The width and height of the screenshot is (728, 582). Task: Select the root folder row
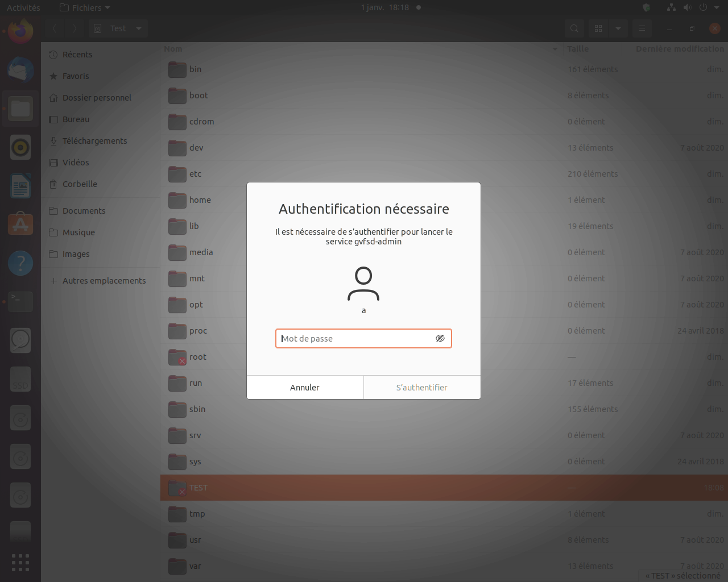(x=444, y=357)
